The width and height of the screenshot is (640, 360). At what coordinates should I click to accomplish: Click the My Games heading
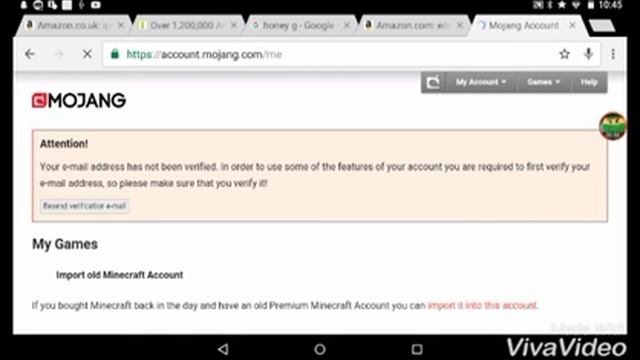[x=65, y=244]
